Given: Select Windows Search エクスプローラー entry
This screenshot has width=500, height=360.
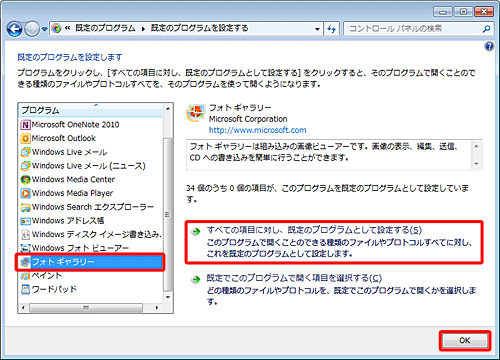Looking at the screenshot, I should (x=92, y=207).
